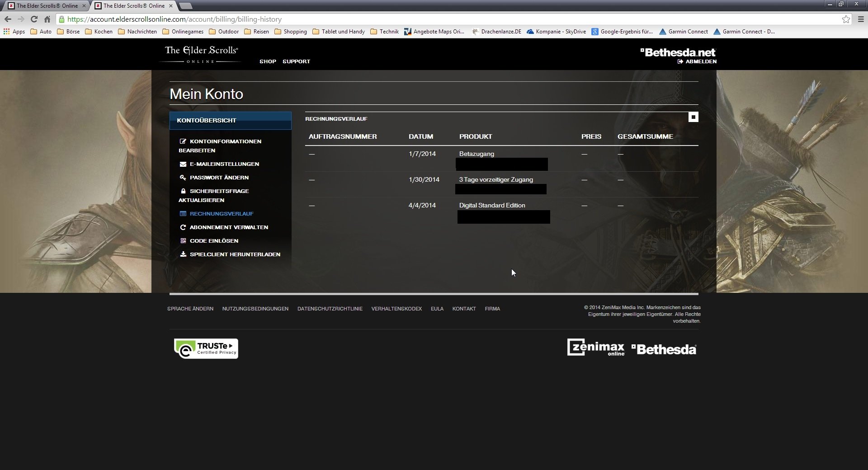Open Code einlösen in the sidebar

pos(214,241)
